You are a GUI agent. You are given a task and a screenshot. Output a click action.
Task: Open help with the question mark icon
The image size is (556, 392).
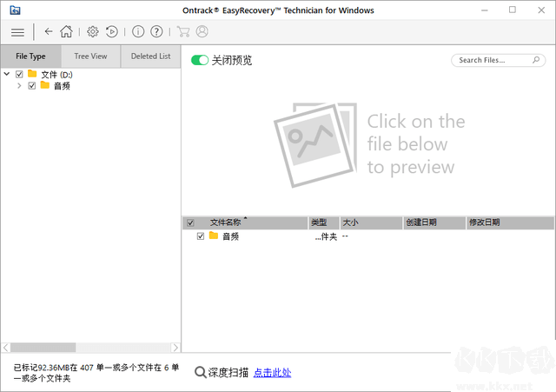click(x=156, y=31)
